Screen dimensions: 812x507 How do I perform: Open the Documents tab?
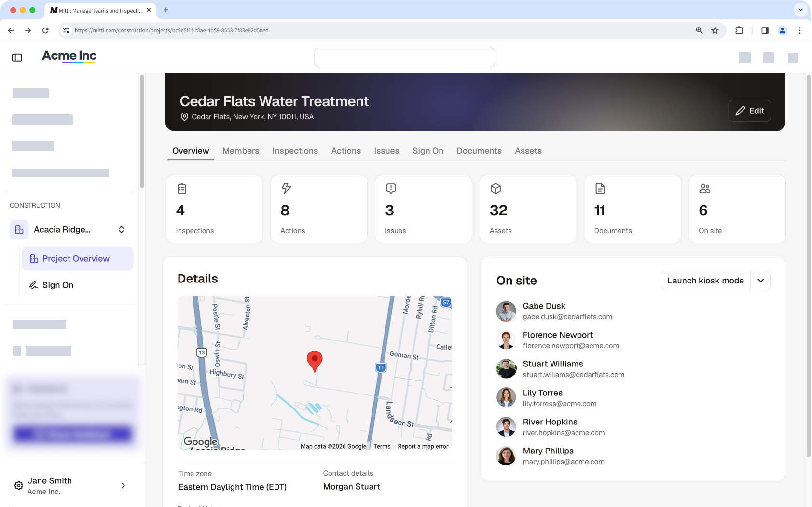[x=479, y=151]
